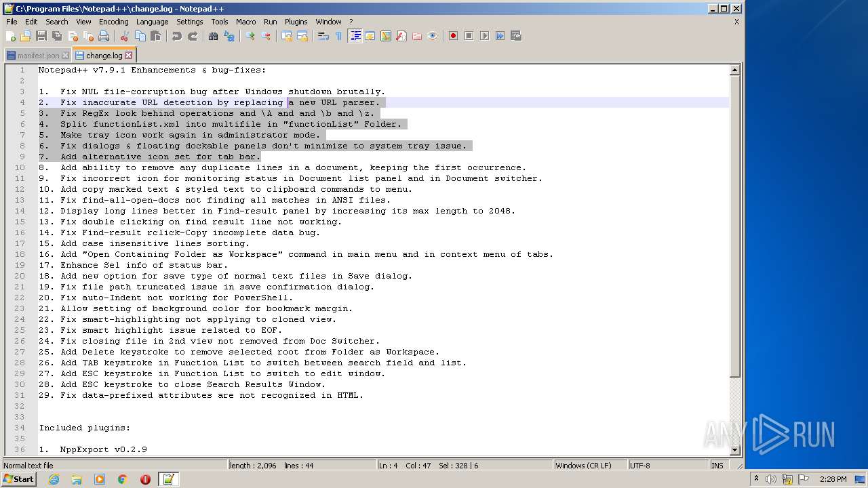Start macro recording with red dot
Screen dimensions: 868x488
453,36
